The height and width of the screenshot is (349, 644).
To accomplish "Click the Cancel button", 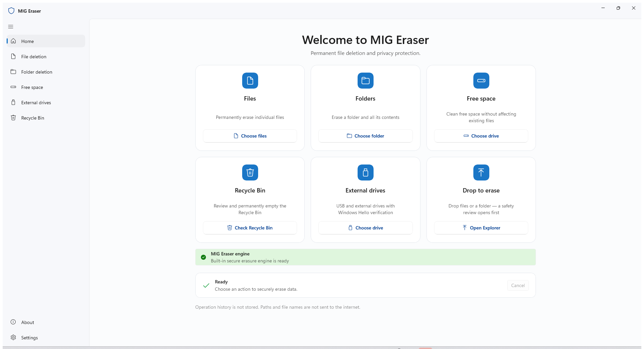I will point(518,285).
